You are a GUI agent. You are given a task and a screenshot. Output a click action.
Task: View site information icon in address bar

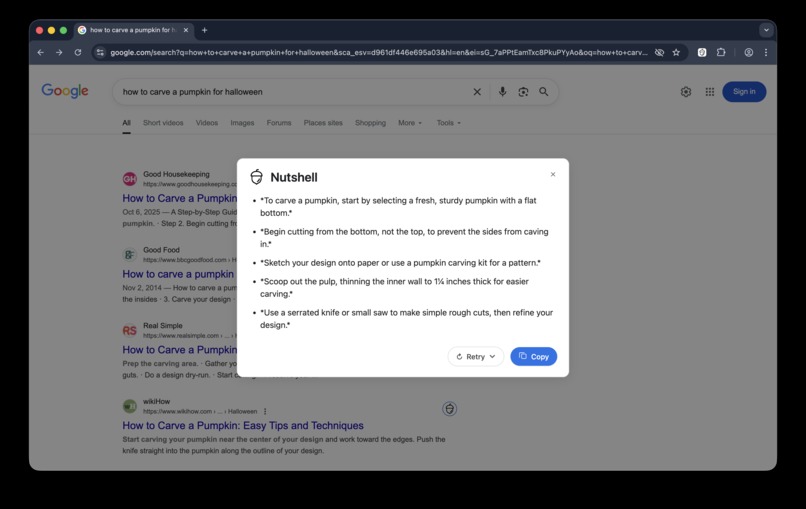click(100, 52)
